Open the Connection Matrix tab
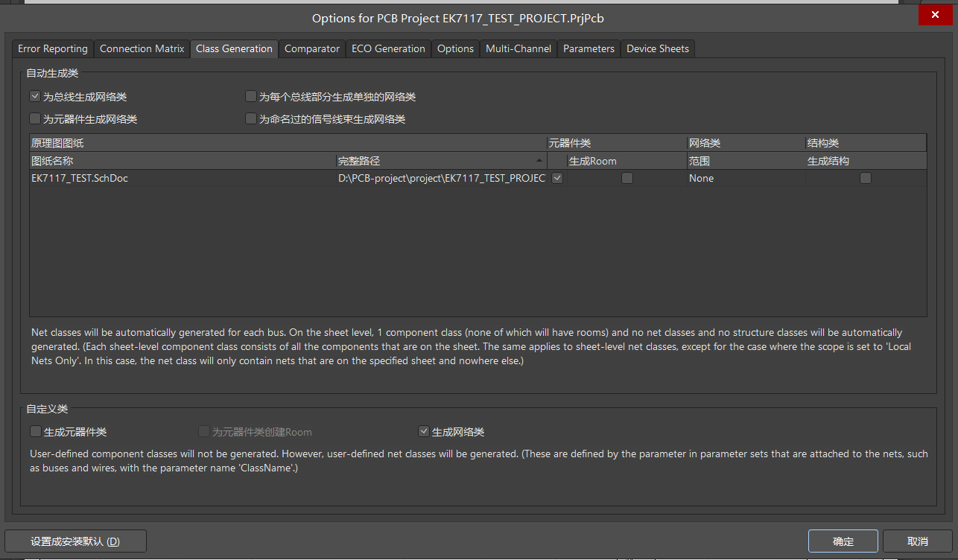The height and width of the screenshot is (560, 958). point(142,48)
